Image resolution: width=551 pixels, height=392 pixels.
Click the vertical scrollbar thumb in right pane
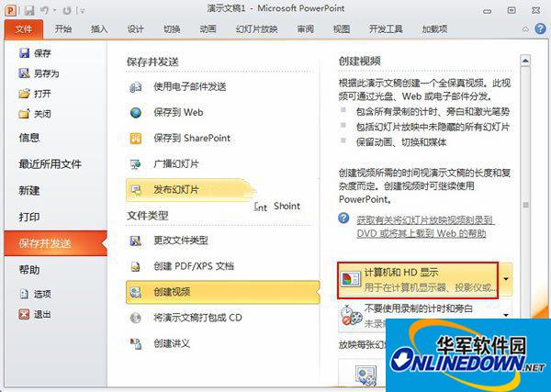coord(525,205)
